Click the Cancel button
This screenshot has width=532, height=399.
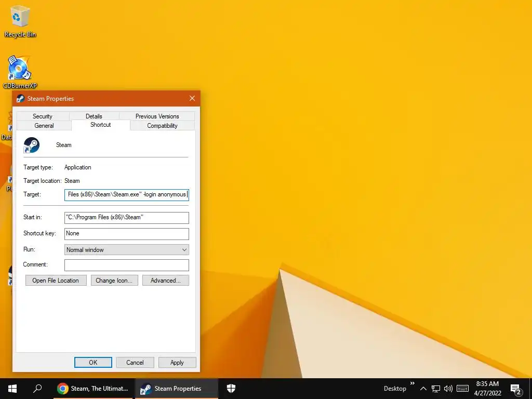(135, 362)
